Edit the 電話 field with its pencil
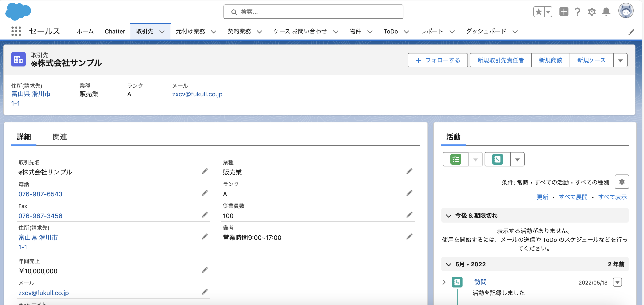The width and height of the screenshot is (644, 305). (205, 193)
